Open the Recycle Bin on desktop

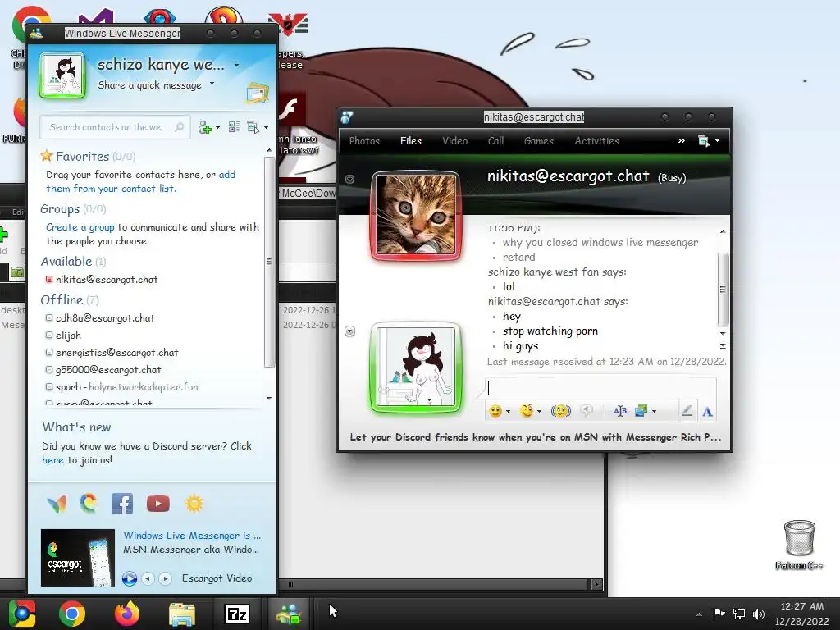(799, 545)
